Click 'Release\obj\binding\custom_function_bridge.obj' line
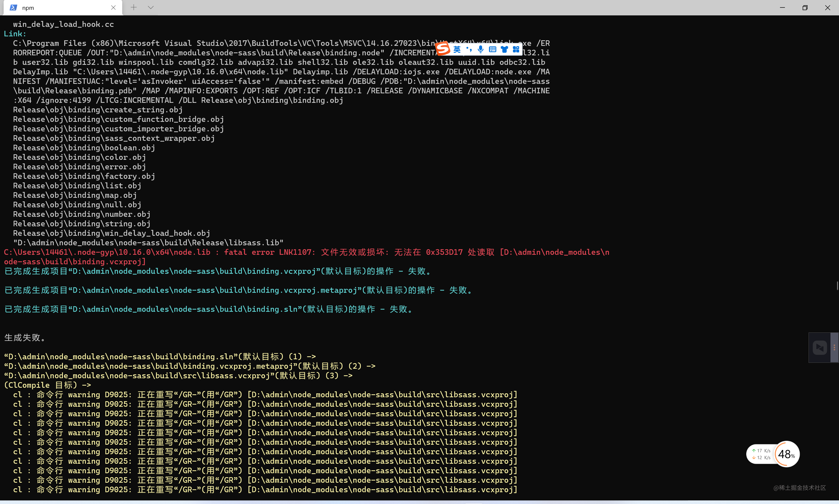The width and height of the screenshot is (839, 504). (118, 119)
